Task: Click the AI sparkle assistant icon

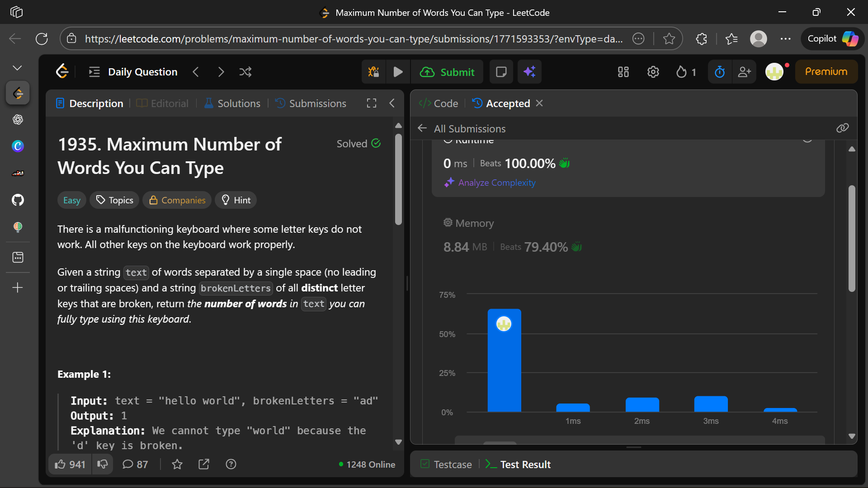Action: [529, 72]
